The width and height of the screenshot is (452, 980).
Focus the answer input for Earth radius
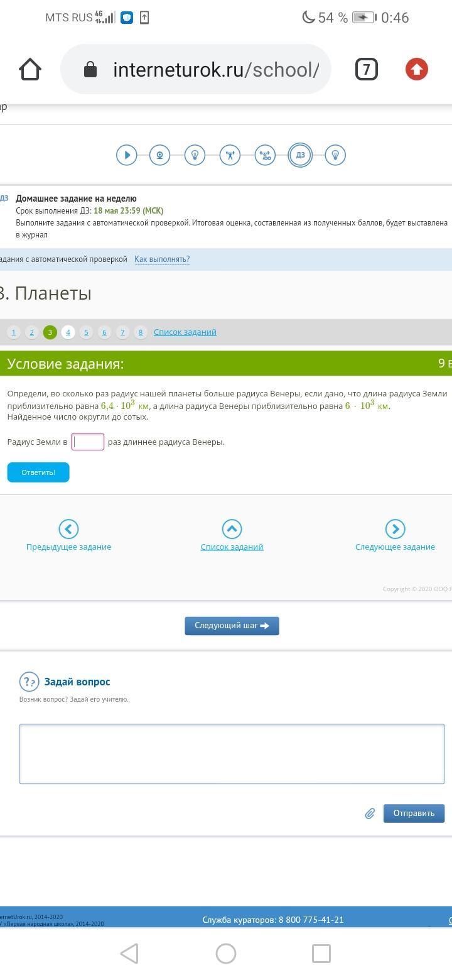(x=88, y=442)
